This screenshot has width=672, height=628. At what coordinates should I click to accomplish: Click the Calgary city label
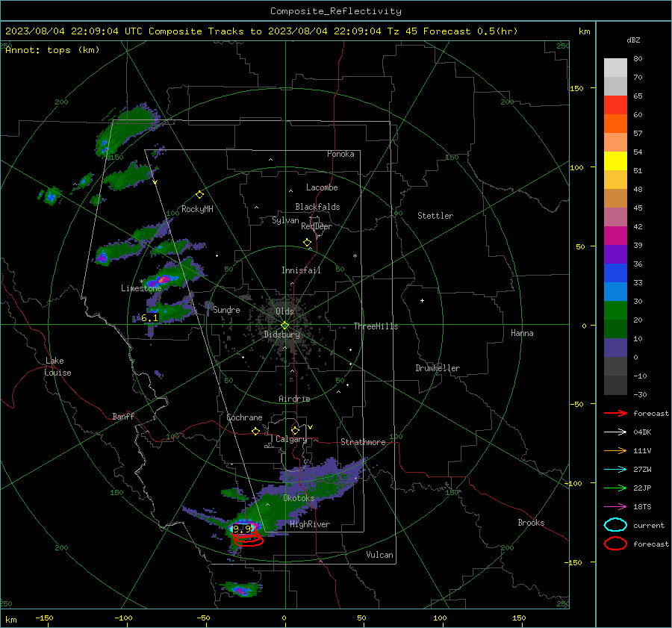(x=291, y=439)
